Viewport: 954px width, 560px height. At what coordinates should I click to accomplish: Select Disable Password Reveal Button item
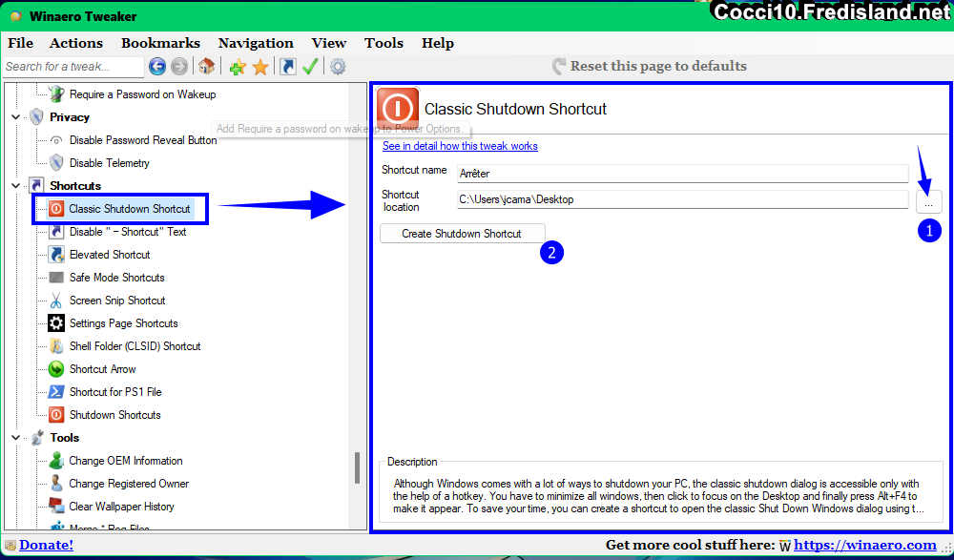pos(143,140)
